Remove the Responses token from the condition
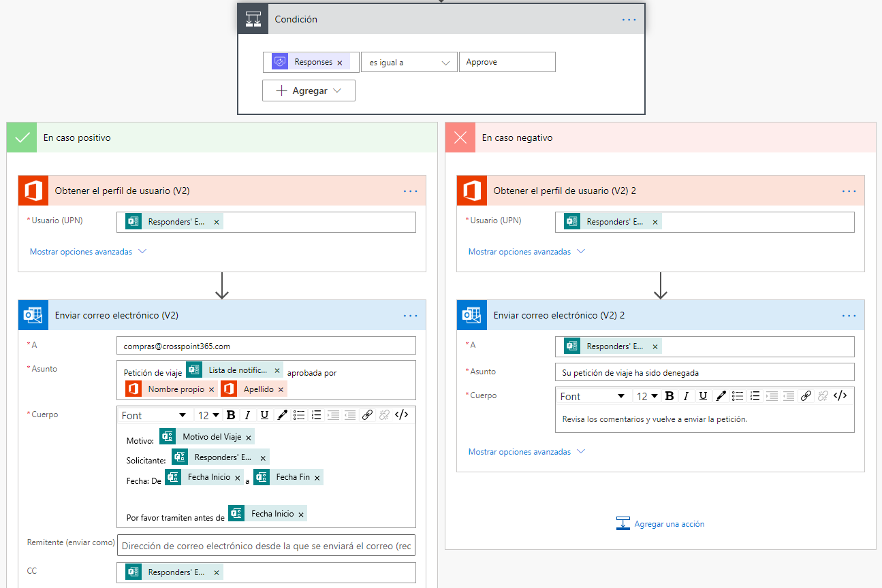Image resolution: width=882 pixels, height=588 pixels. [340, 63]
